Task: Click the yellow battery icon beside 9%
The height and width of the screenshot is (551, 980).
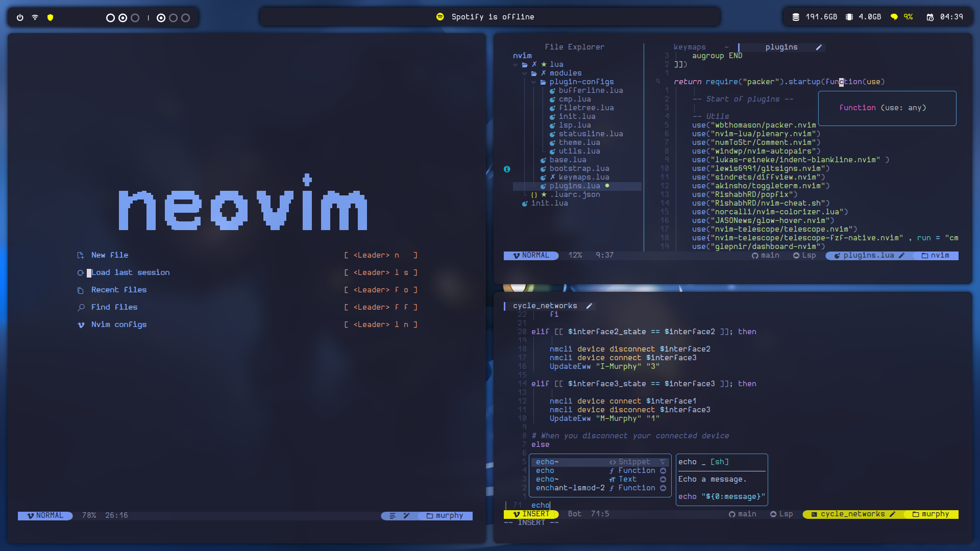Action: [894, 17]
